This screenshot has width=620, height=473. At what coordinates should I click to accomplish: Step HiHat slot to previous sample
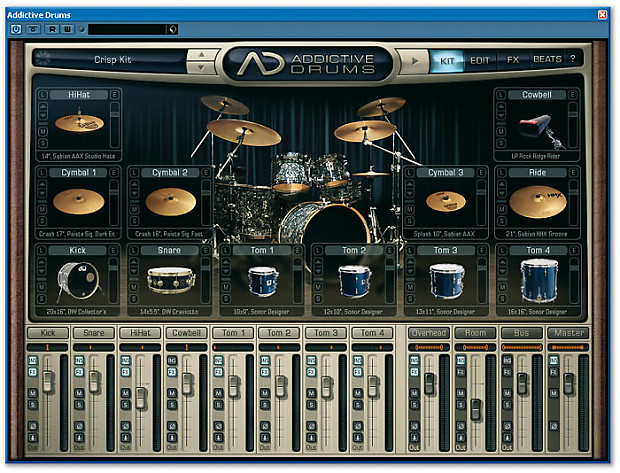[x=43, y=107]
